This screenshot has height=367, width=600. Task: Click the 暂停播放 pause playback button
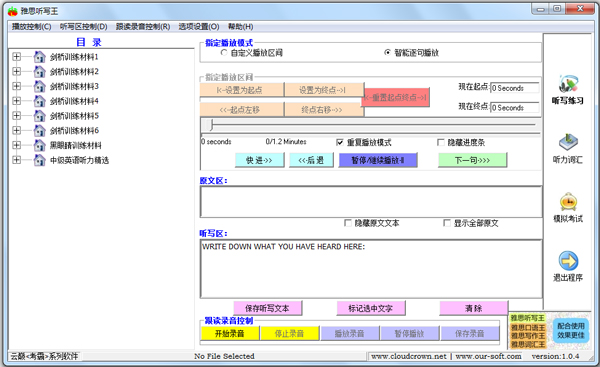coord(409,333)
